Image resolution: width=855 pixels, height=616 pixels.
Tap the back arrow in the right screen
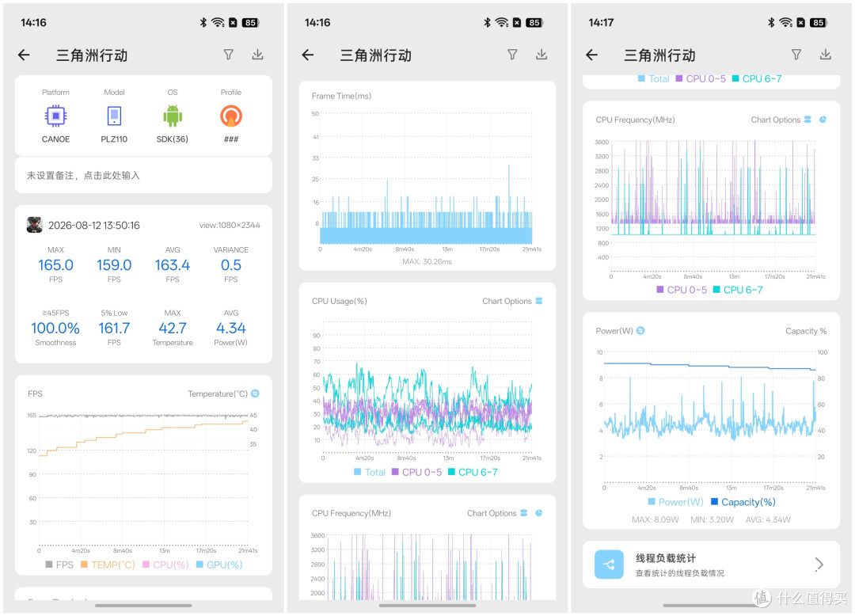(x=592, y=55)
